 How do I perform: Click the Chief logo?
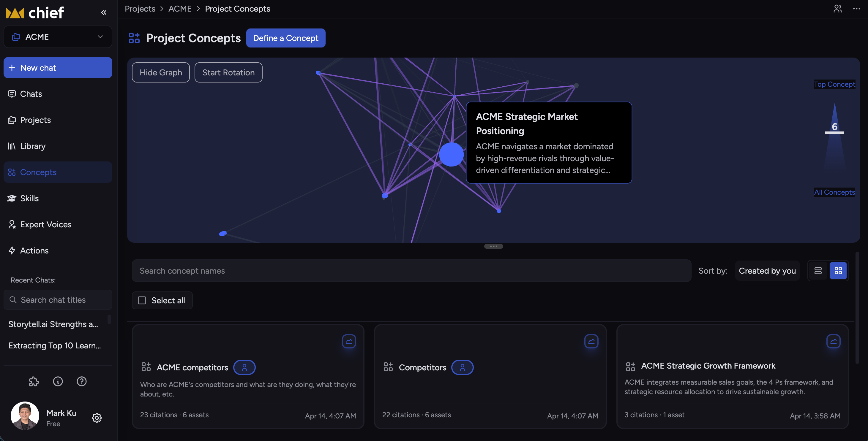pyautogui.click(x=35, y=13)
